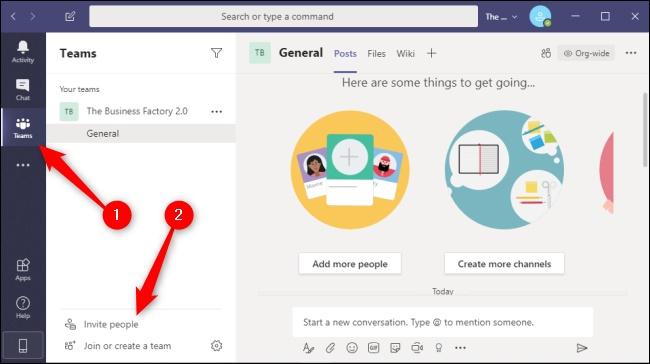This screenshot has height=364, width=650.
Task: Click the Meet now video icon
Action: [x=417, y=347]
